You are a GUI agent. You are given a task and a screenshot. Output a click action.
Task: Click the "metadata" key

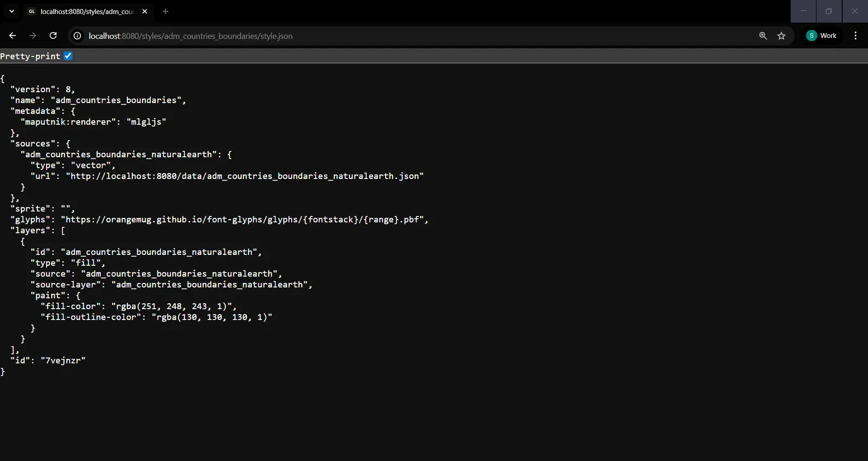pyautogui.click(x=35, y=111)
